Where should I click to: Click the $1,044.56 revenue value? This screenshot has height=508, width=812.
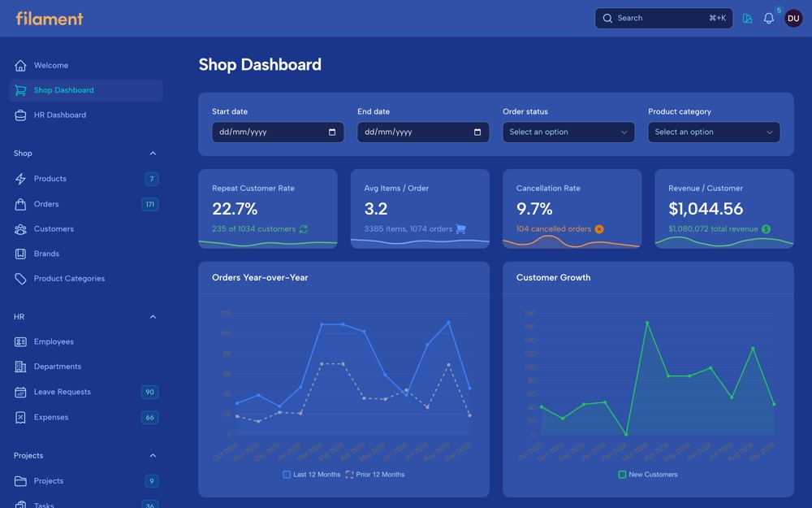pyautogui.click(x=706, y=209)
